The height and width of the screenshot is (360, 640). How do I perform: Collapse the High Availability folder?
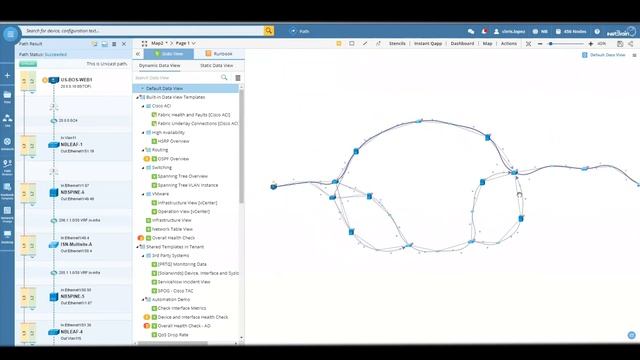point(143,133)
